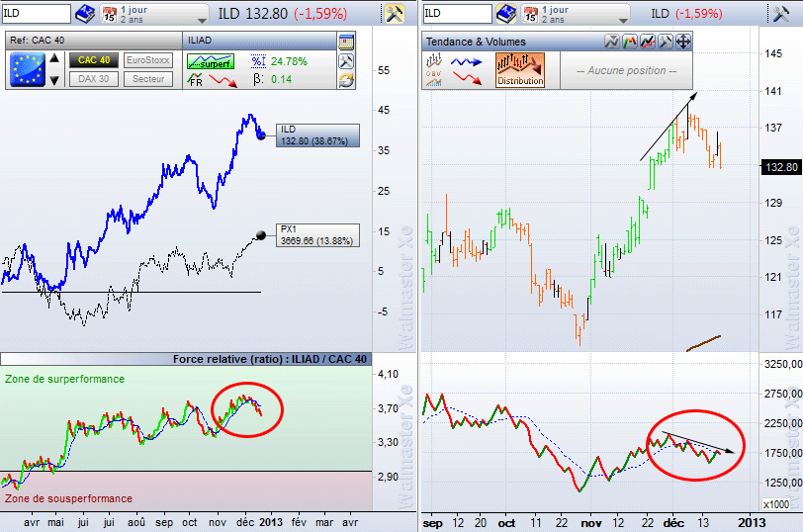Open the A-Z symbol dictionary in right chart
The height and width of the screenshot is (532, 803).
pyautogui.click(x=506, y=14)
